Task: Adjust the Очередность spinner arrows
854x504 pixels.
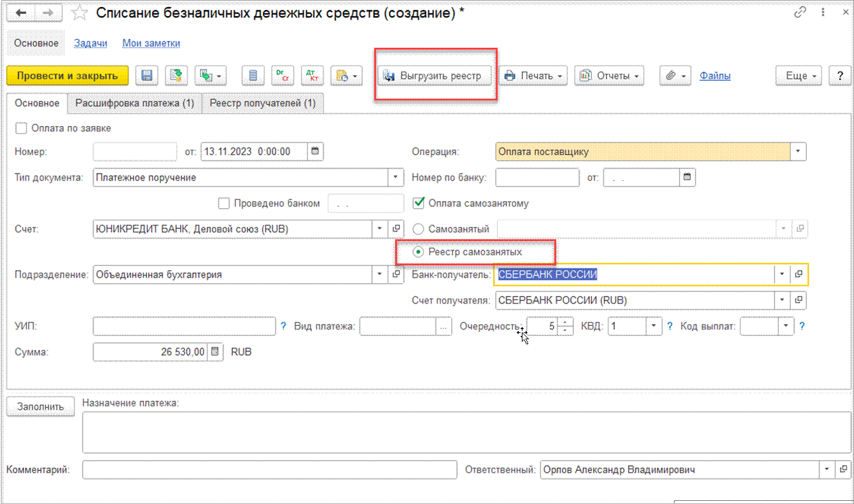Action: [x=566, y=326]
